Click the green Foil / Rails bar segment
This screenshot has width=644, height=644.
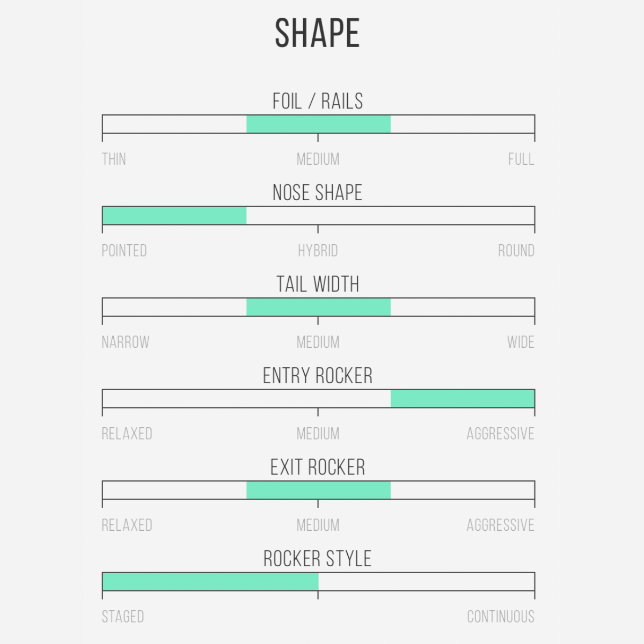click(x=318, y=124)
